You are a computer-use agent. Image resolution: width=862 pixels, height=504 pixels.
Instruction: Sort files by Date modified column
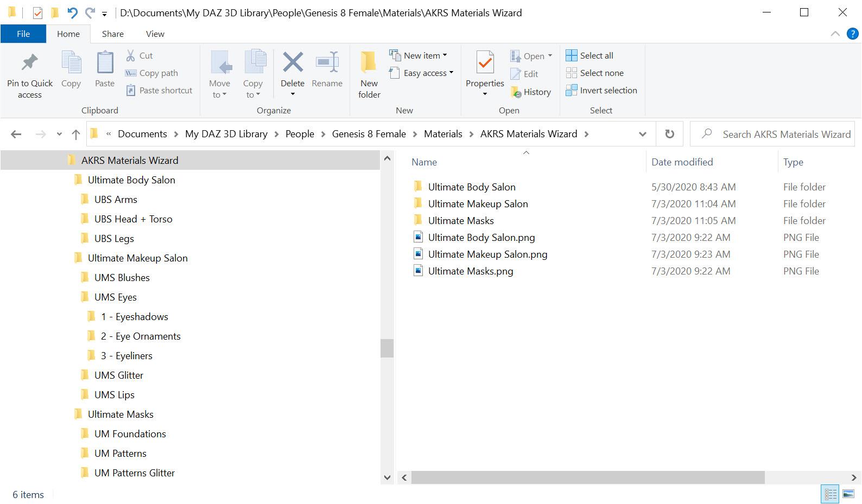[x=682, y=162]
